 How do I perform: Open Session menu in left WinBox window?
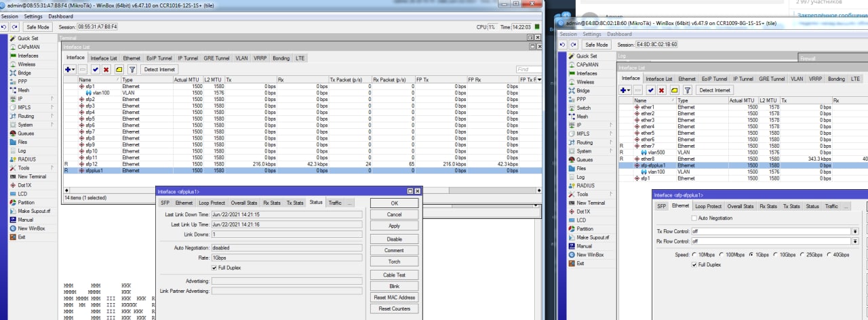tap(9, 16)
